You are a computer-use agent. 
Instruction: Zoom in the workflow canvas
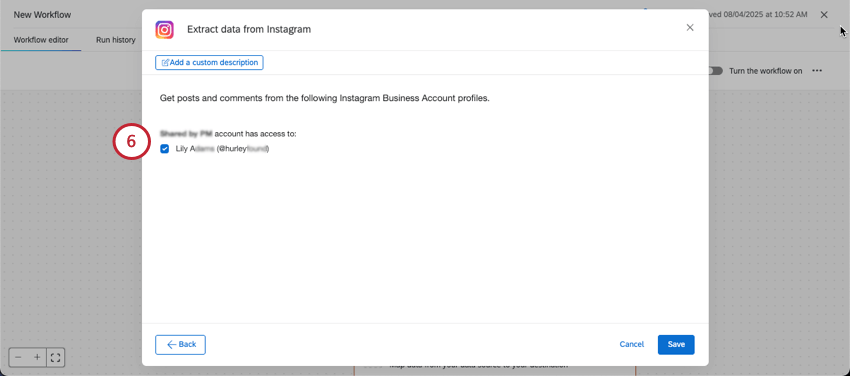(x=37, y=358)
